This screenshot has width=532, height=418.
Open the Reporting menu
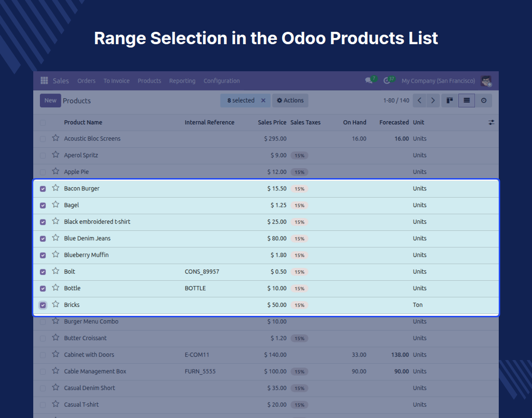tap(182, 81)
